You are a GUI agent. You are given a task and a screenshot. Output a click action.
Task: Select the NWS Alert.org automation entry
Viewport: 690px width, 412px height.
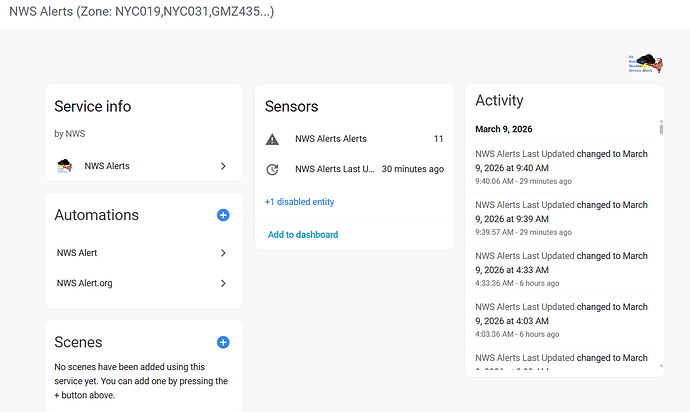point(143,283)
